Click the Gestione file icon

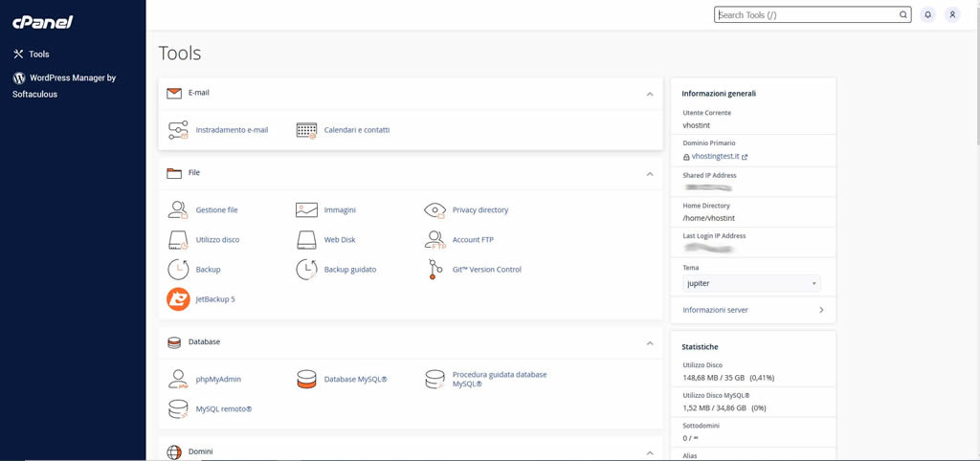point(178,209)
